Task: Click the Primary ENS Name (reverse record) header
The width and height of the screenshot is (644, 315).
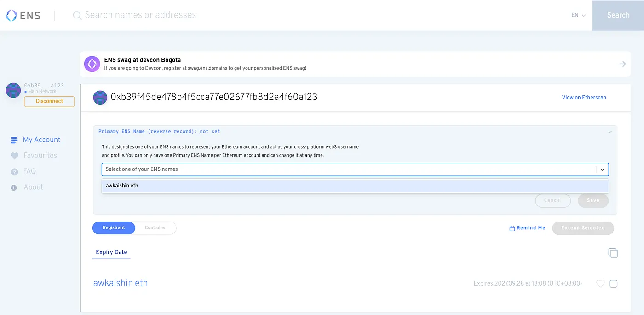Action: pyautogui.click(x=159, y=132)
